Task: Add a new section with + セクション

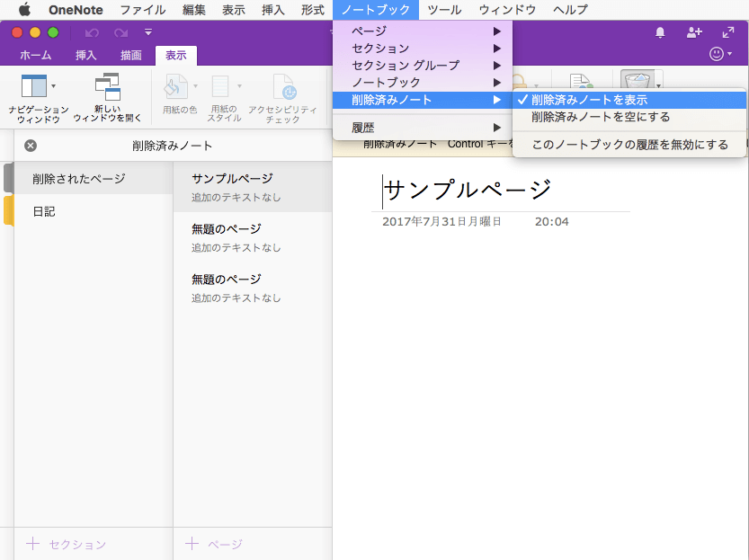Action: point(66,544)
